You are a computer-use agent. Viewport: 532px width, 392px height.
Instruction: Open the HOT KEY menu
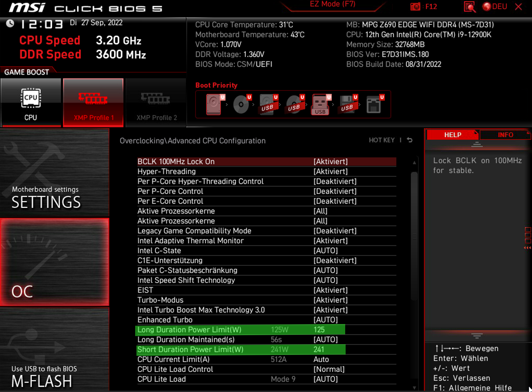(382, 140)
